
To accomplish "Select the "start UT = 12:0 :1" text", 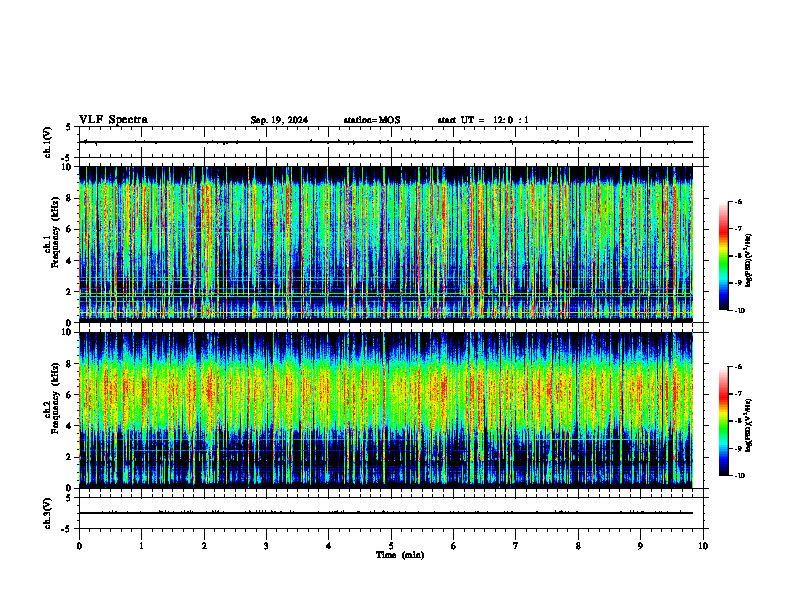I will [483, 120].
